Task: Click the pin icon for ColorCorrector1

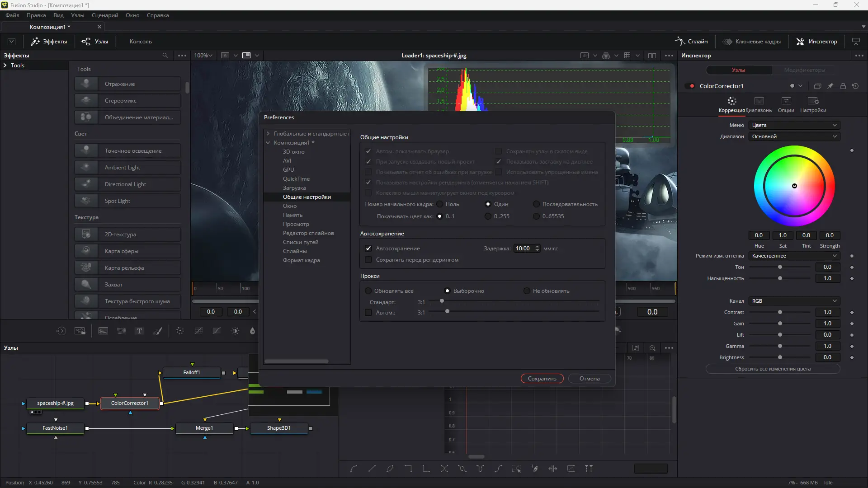Action: [x=830, y=86]
